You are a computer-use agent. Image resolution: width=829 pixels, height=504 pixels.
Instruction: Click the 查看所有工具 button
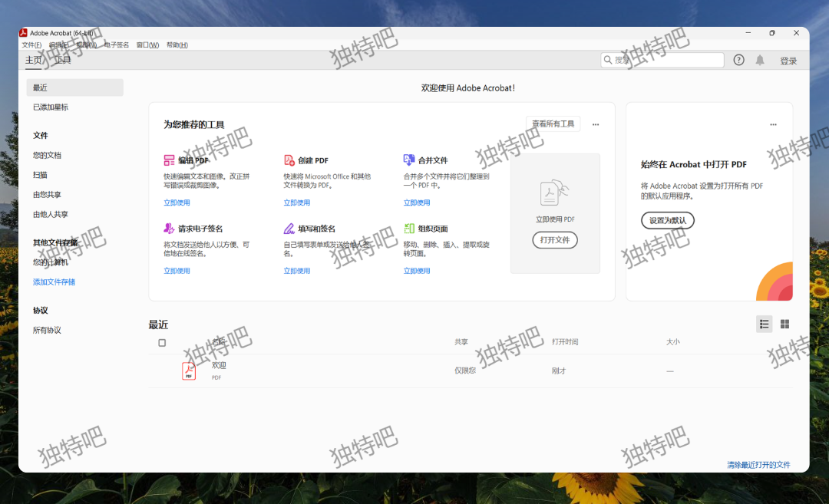(553, 124)
